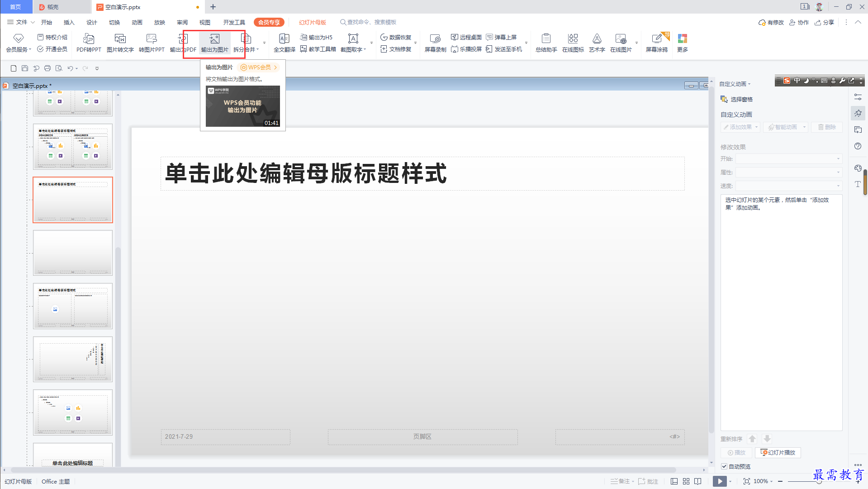
Task: Click the print icon in quick toolbar
Action: 47,68
